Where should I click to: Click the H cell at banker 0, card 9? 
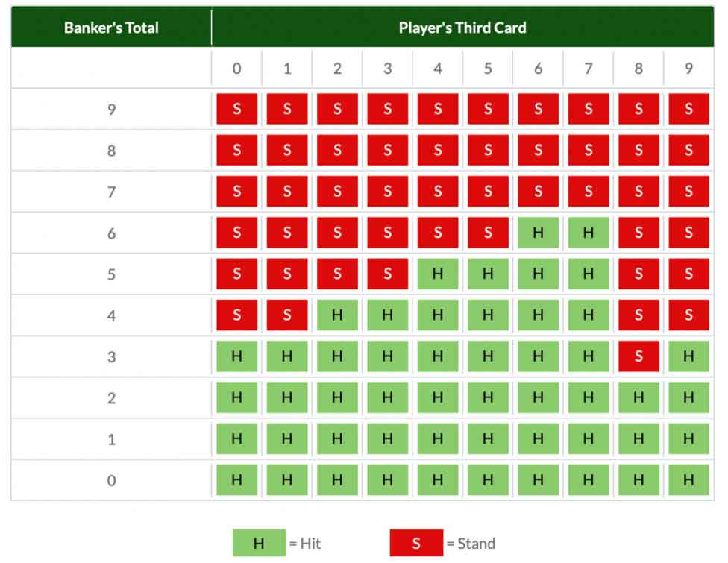pos(688,480)
